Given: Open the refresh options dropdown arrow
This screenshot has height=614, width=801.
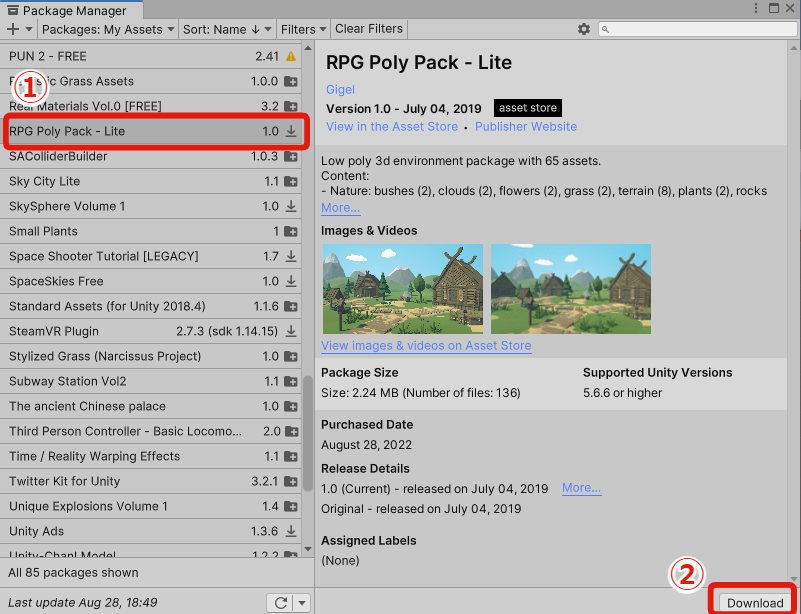Looking at the screenshot, I should (x=302, y=603).
